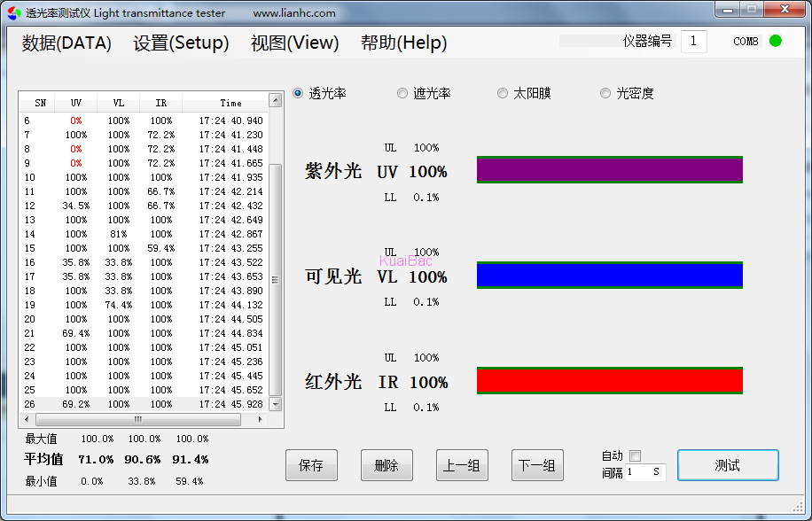Select row 12 with UV 34.5%

point(144,206)
